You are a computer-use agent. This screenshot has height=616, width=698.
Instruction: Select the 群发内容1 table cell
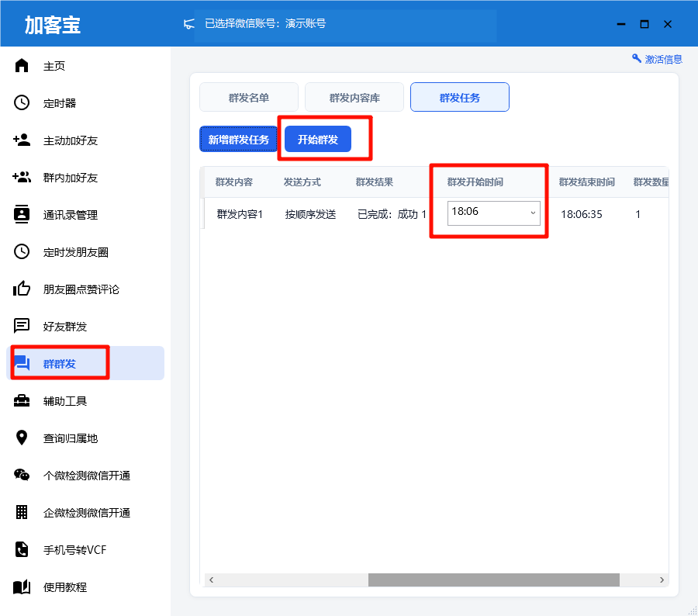tap(240, 214)
